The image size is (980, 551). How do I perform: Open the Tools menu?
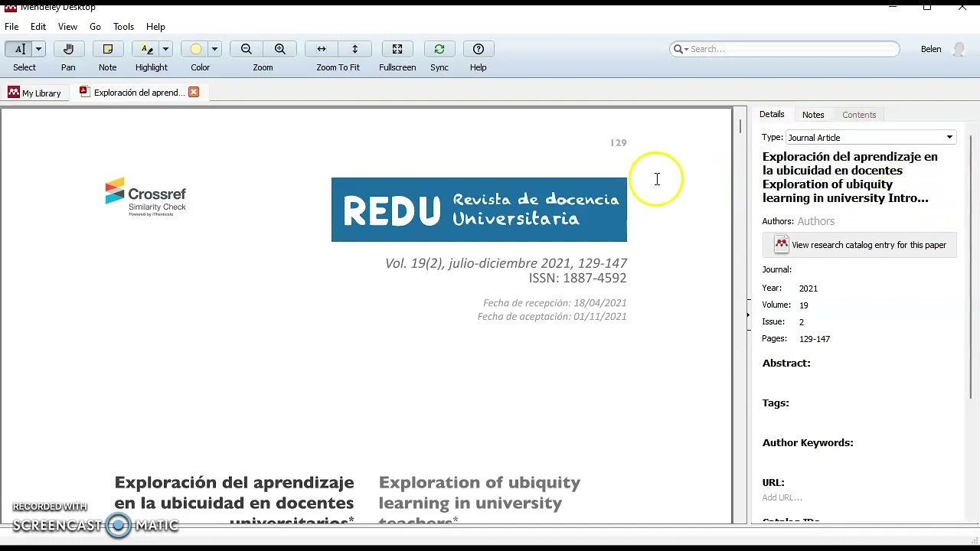click(123, 27)
